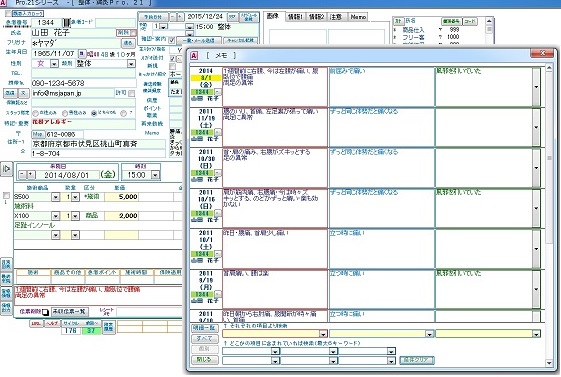Switch to the Memo tab
Viewport: 561px width, 377px height.
pyautogui.click(x=358, y=17)
